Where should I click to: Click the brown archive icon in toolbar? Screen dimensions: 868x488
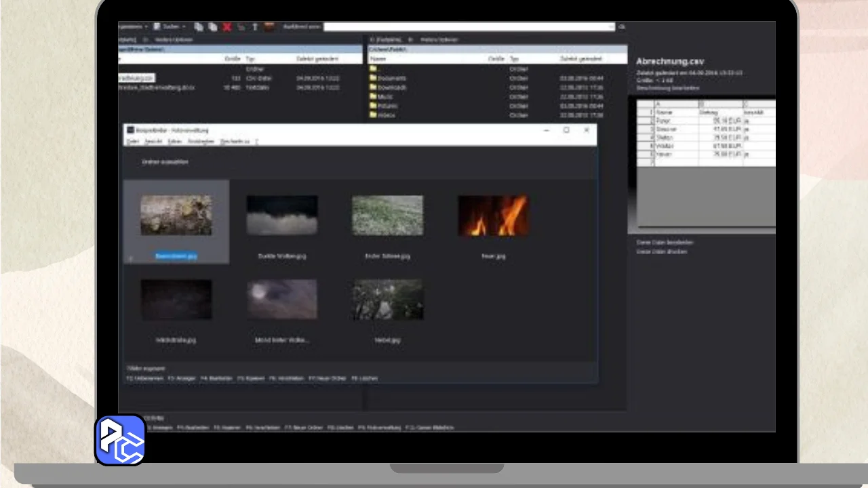click(269, 27)
